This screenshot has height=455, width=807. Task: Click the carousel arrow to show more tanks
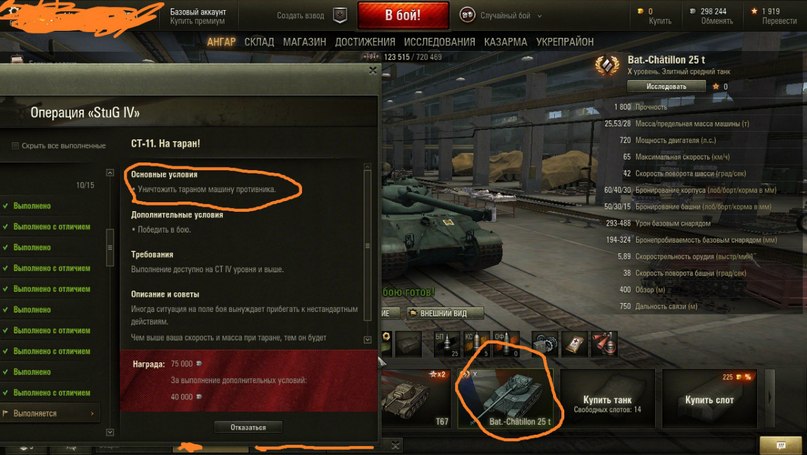770,398
